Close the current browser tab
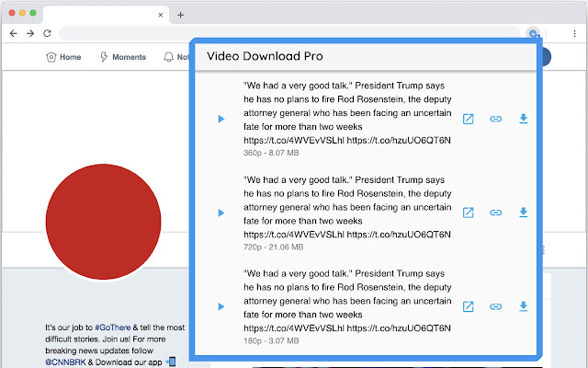This screenshot has height=368, width=588. click(x=161, y=15)
